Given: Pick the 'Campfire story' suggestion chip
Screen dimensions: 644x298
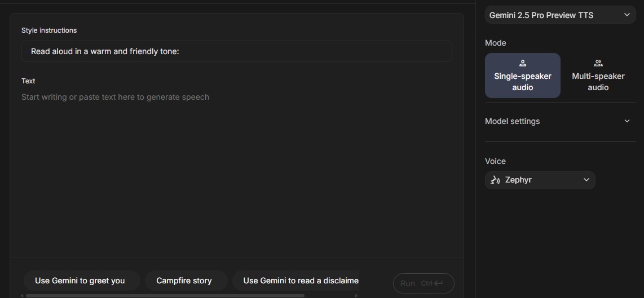Looking at the screenshot, I should click(x=184, y=281).
